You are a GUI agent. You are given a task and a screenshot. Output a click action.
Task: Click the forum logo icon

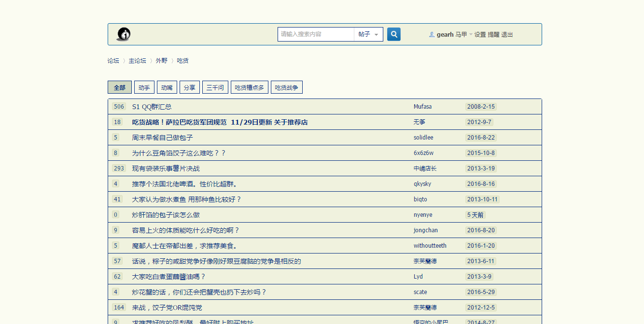click(124, 34)
